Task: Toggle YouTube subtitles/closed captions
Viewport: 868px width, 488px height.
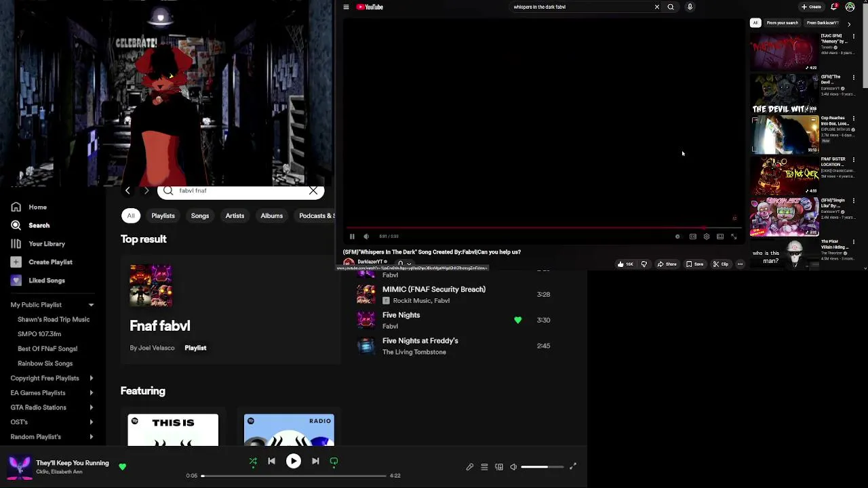Action: (x=692, y=237)
